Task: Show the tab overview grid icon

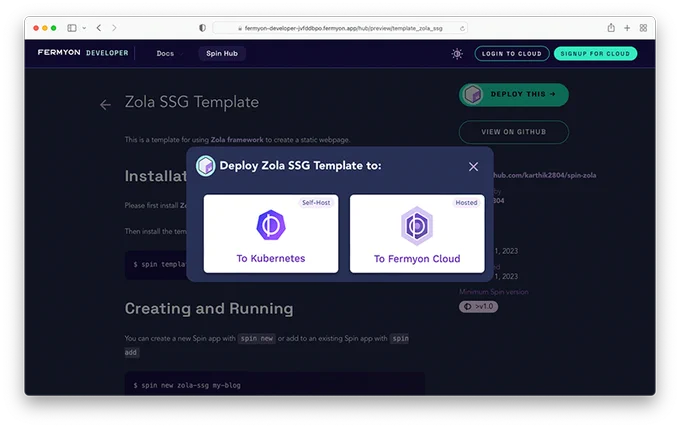Action: (x=643, y=28)
